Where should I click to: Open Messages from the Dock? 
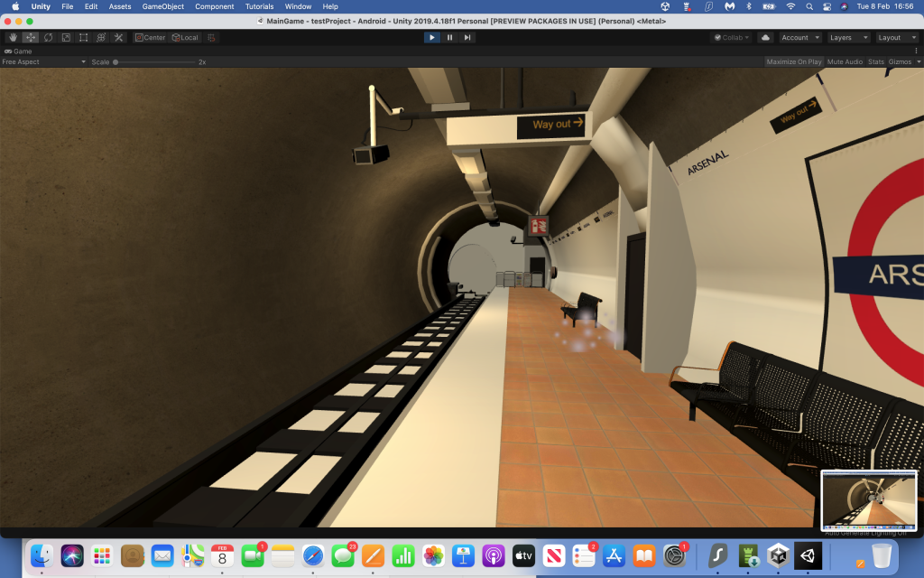[343, 555]
